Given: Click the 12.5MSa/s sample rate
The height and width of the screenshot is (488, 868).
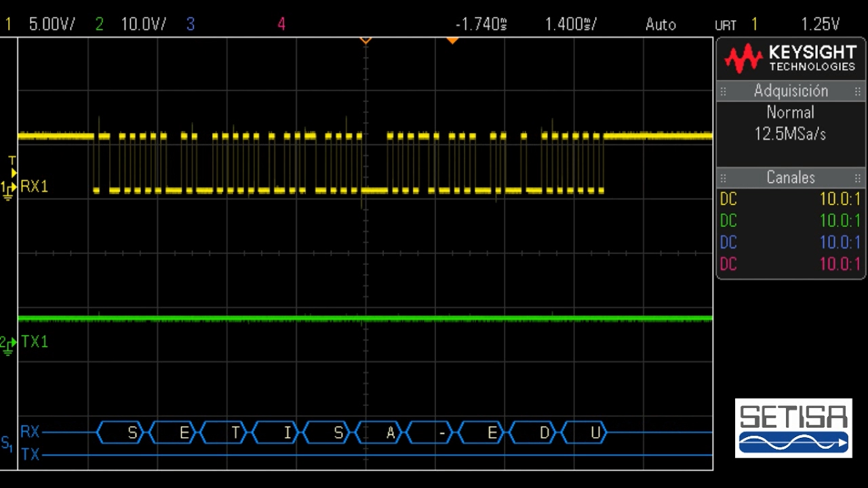Looking at the screenshot, I should 791,134.
